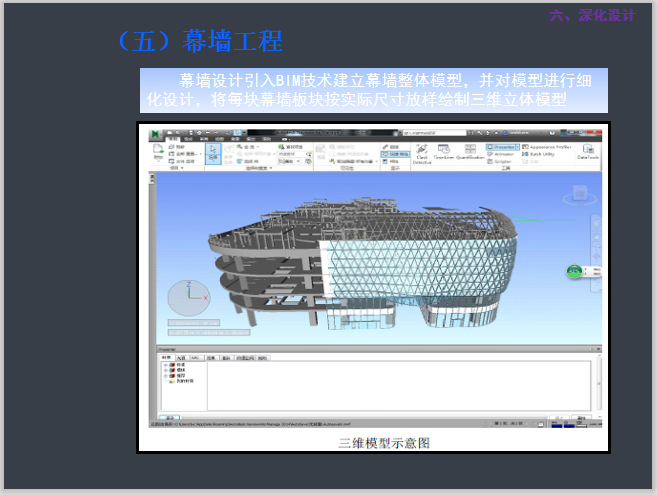Open the Clash Detective tool
657x495 pixels.
(x=422, y=153)
